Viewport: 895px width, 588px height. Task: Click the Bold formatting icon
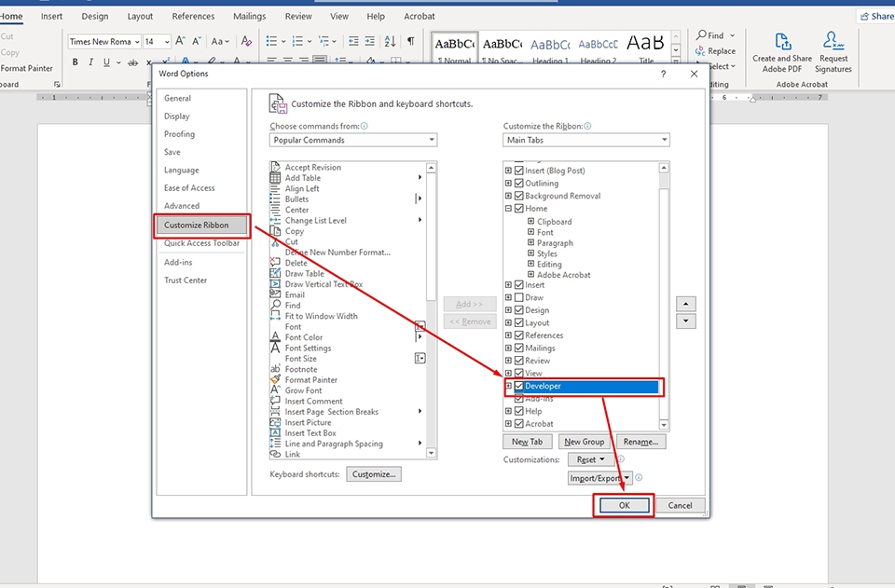pyautogui.click(x=75, y=62)
